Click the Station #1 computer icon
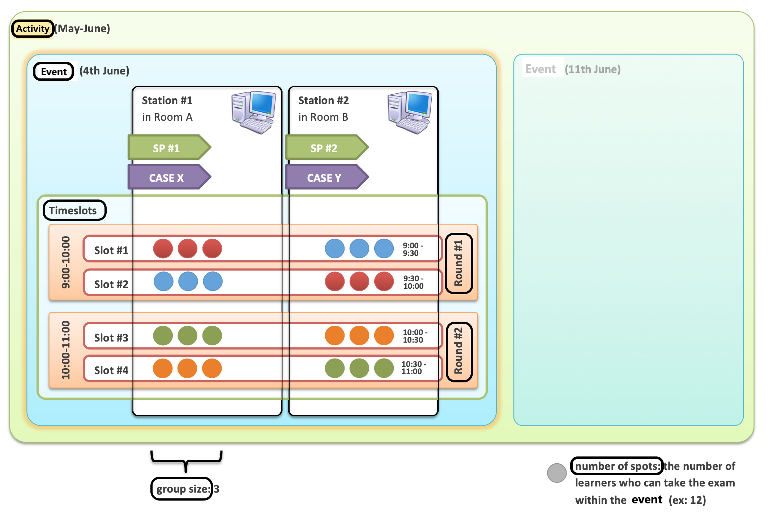773x532 pixels. click(253, 112)
